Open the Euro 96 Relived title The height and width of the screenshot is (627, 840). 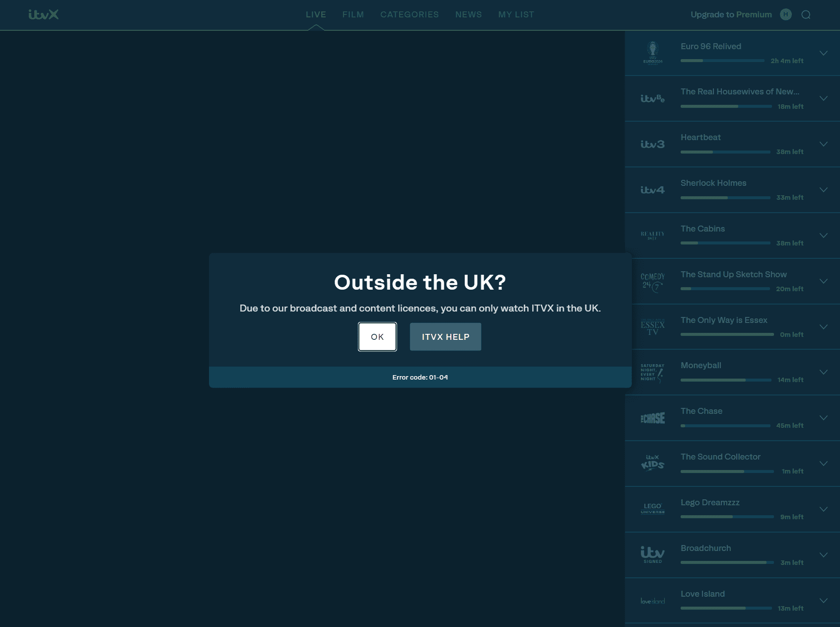[711, 46]
